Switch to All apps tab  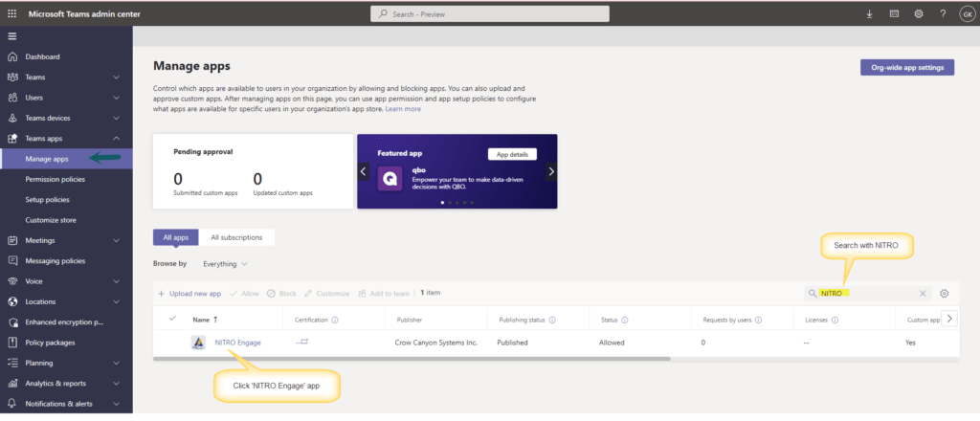pos(176,237)
